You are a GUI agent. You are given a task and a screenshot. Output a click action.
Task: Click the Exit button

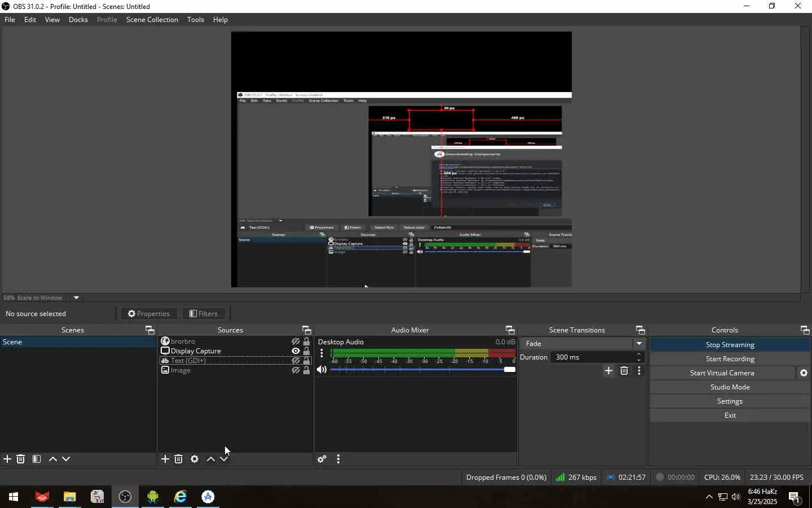pos(730,415)
